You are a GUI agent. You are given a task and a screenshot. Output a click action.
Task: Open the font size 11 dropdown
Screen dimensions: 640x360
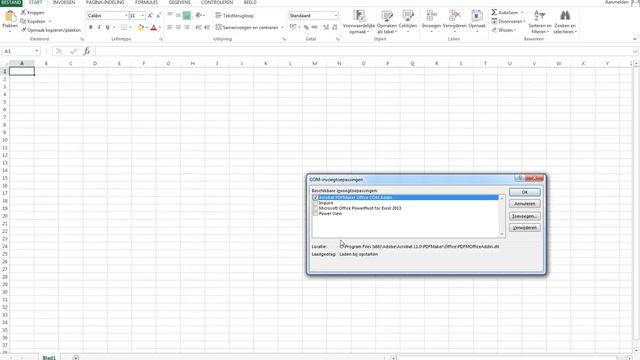(143, 16)
